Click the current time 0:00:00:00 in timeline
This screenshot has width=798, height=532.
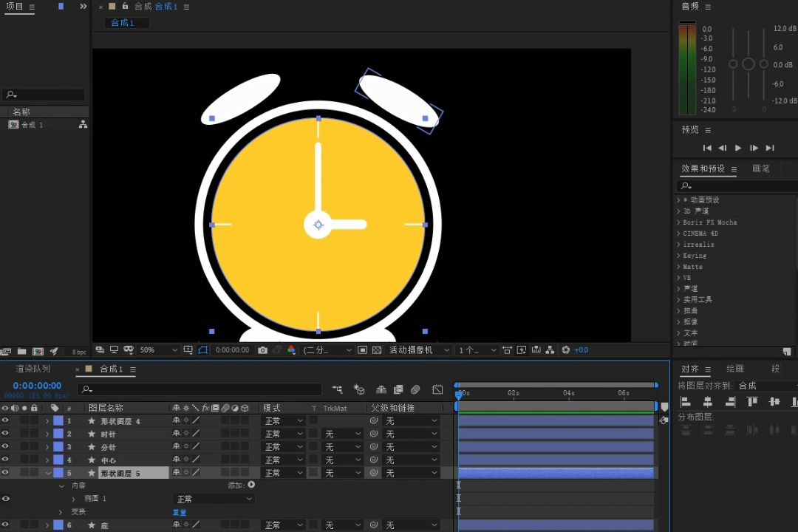(x=37, y=386)
